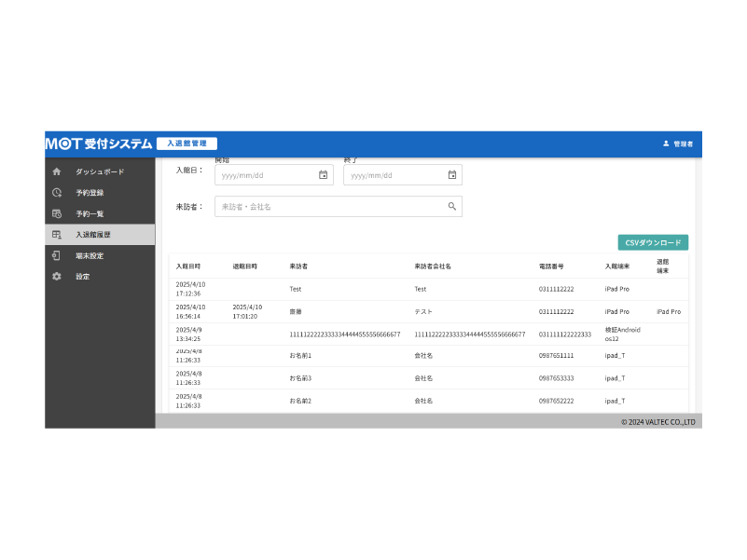
Task: Open the end date calendar picker
Action: [451, 175]
